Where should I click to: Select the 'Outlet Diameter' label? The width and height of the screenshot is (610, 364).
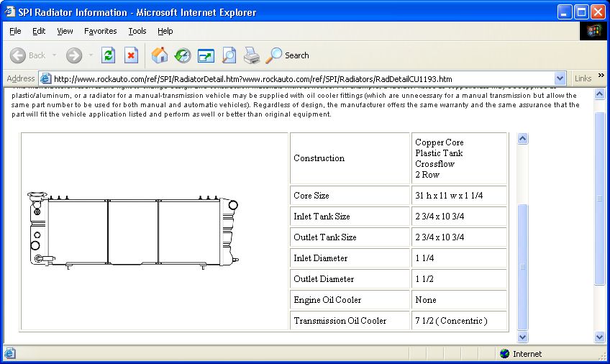point(324,279)
